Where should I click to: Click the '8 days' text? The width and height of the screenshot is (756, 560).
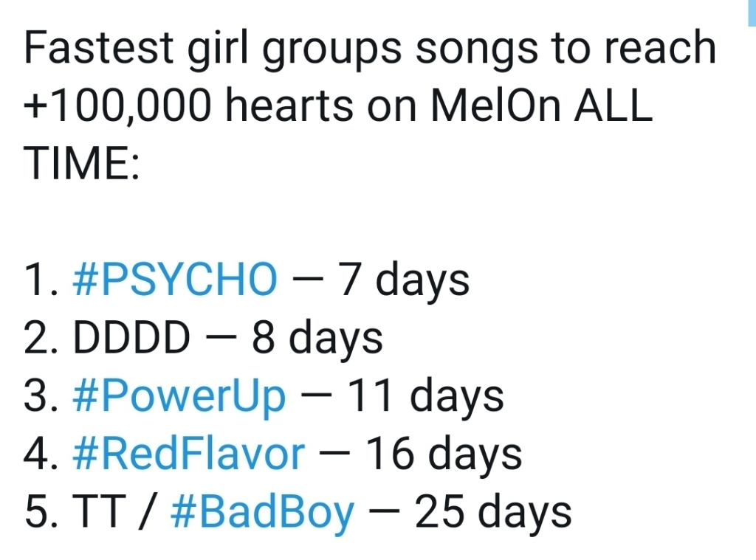coord(317,339)
